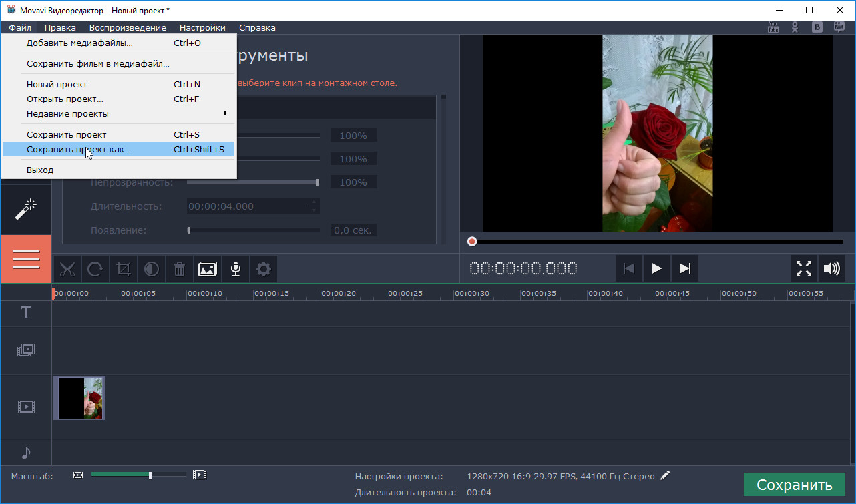The height and width of the screenshot is (504, 856).
Task: Select Открыть проект menu item
Action: (x=119, y=99)
